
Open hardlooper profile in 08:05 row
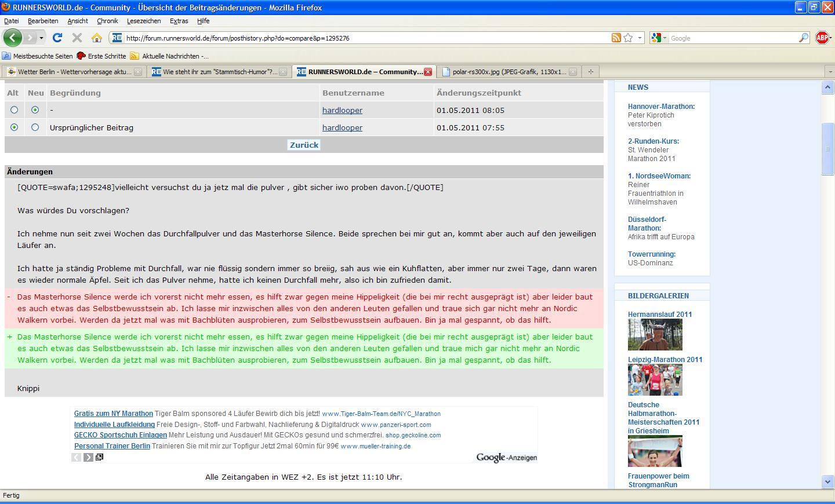pyautogui.click(x=342, y=110)
